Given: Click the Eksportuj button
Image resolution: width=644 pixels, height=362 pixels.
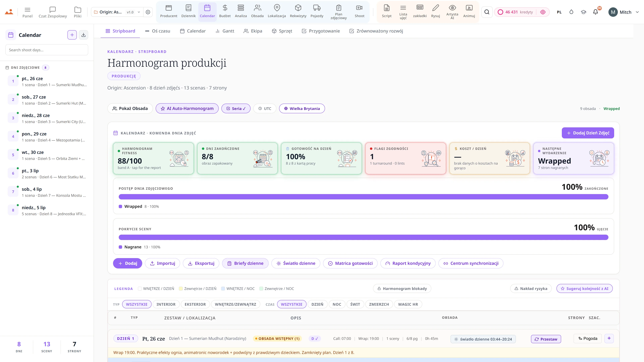Looking at the screenshot, I should coord(201,263).
